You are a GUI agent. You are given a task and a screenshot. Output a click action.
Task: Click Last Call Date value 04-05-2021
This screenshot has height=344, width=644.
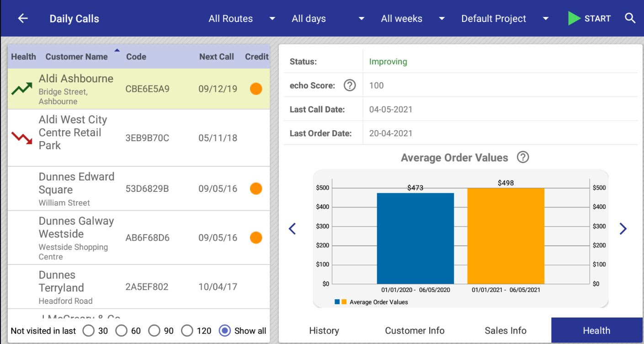391,110
